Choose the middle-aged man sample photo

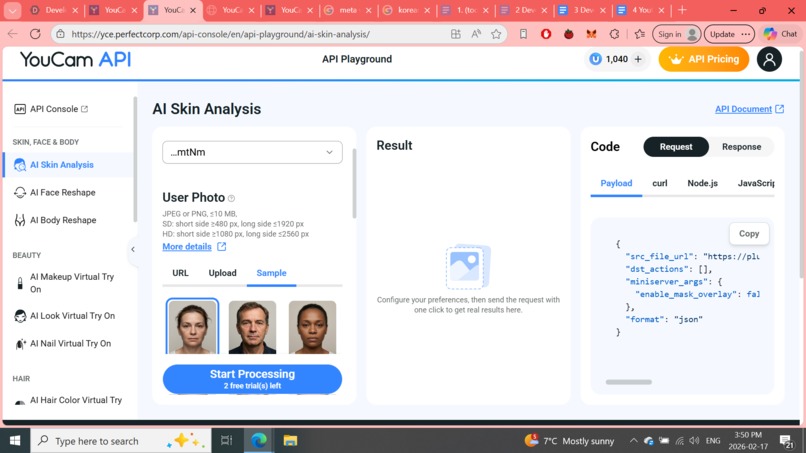pos(252,328)
